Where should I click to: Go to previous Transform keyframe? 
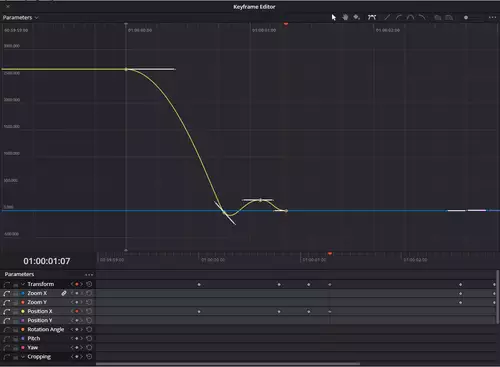coord(72,284)
